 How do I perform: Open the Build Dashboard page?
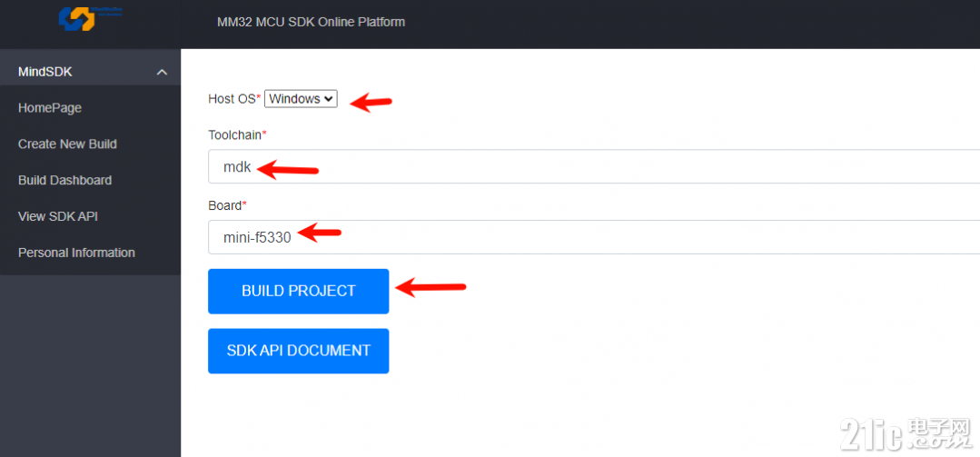tap(65, 180)
